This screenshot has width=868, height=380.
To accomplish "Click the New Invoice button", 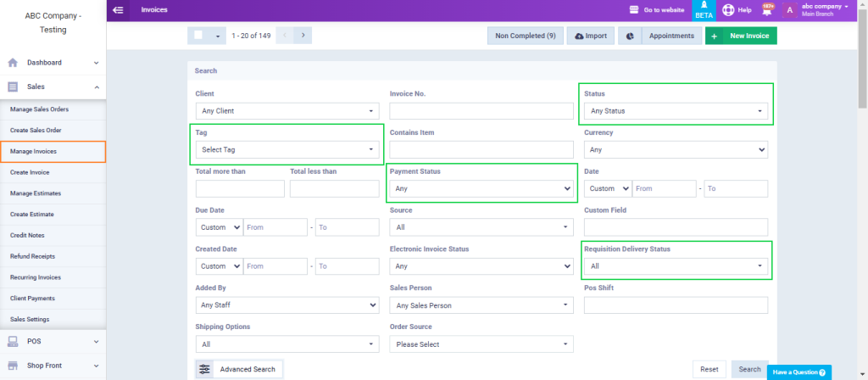I will [741, 36].
